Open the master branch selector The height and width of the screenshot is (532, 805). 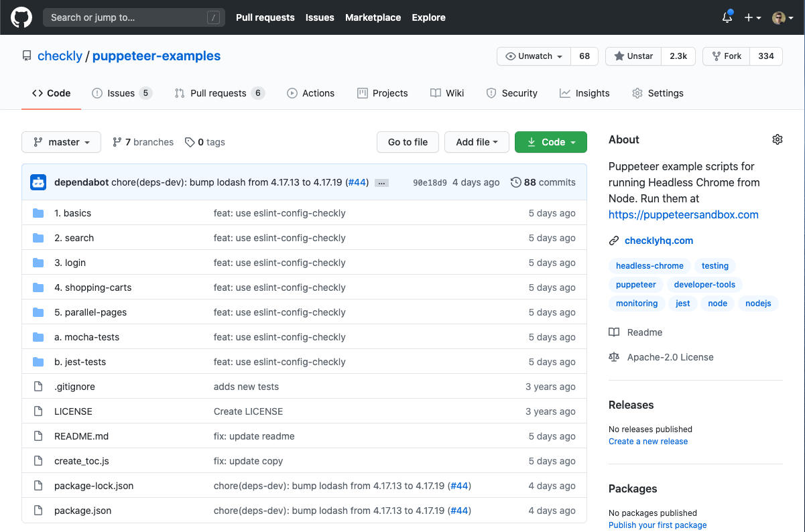point(61,142)
